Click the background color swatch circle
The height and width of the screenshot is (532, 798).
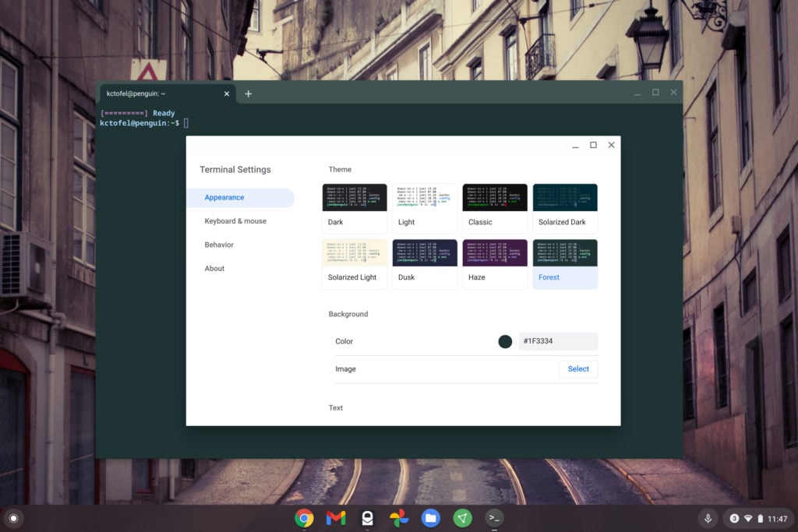point(505,341)
